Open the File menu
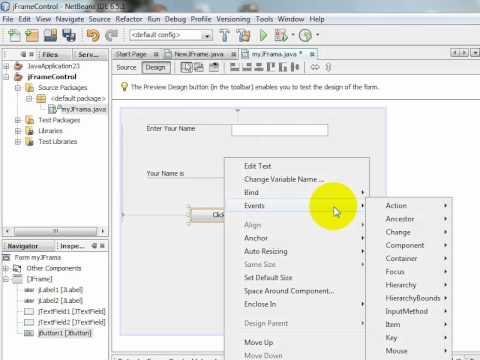The image size is (480, 360). [x=8, y=19]
